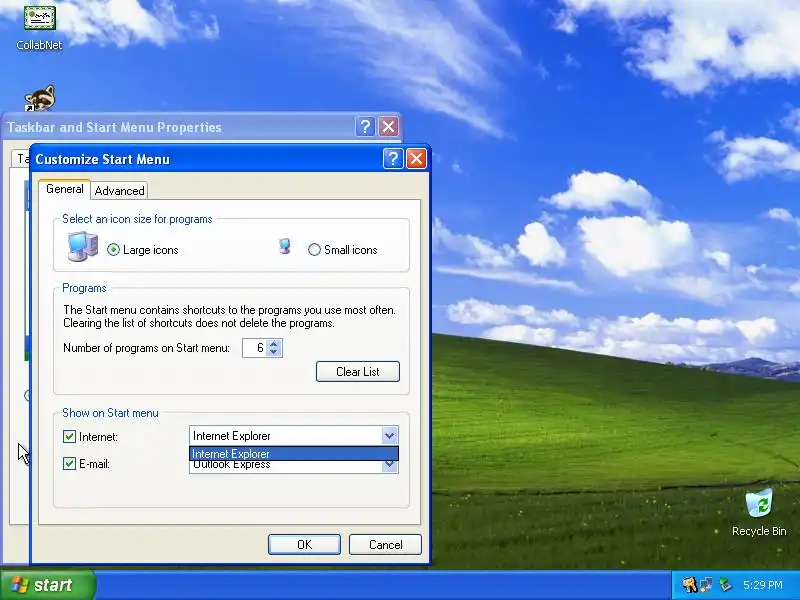
Task: Switch to the Advanced tab
Action: click(119, 190)
